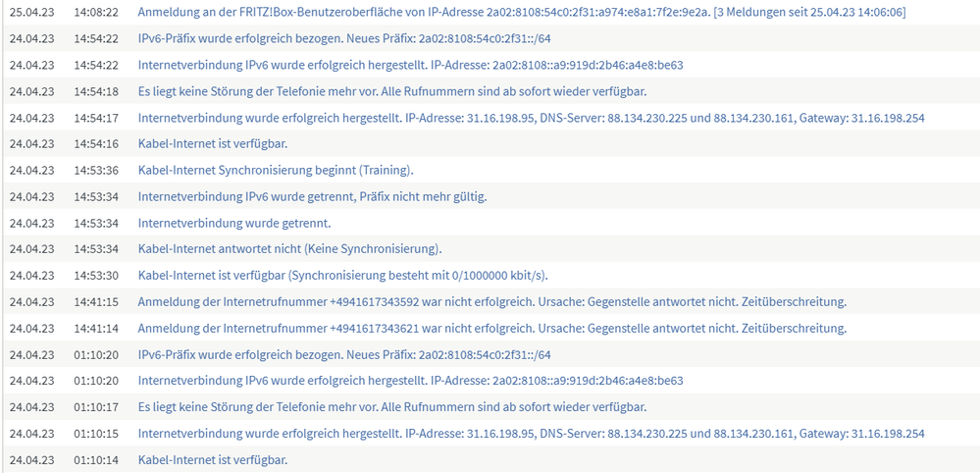Image resolution: width=980 pixels, height=473 pixels.
Task: Open failed registration message for +4941617343621
Action: click(x=491, y=328)
